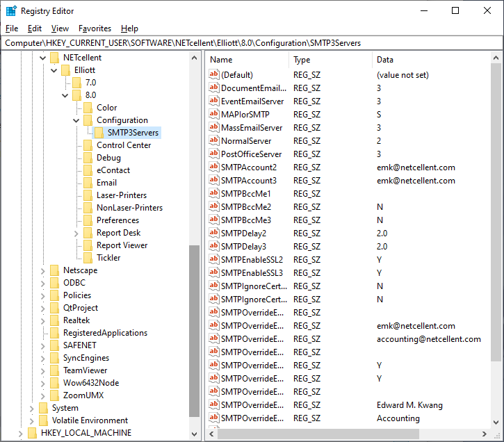Screen dimensions: 504x442
Task: Click the string icon beside SMTPDelay2
Action: point(213,233)
